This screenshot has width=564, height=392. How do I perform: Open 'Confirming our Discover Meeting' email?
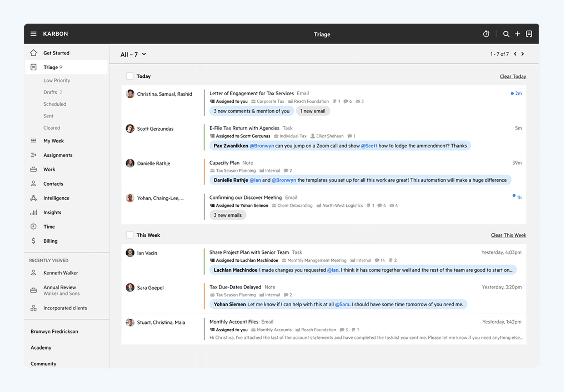click(x=246, y=197)
